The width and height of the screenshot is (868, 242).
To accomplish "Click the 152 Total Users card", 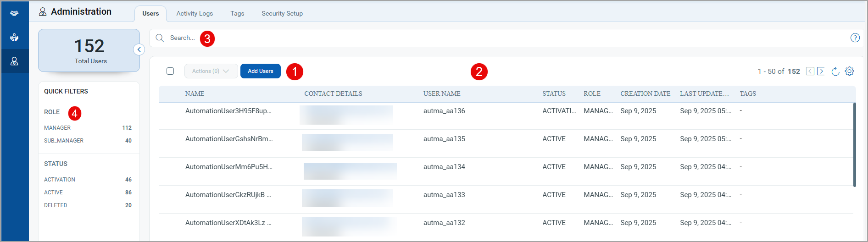I will click(89, 50).
